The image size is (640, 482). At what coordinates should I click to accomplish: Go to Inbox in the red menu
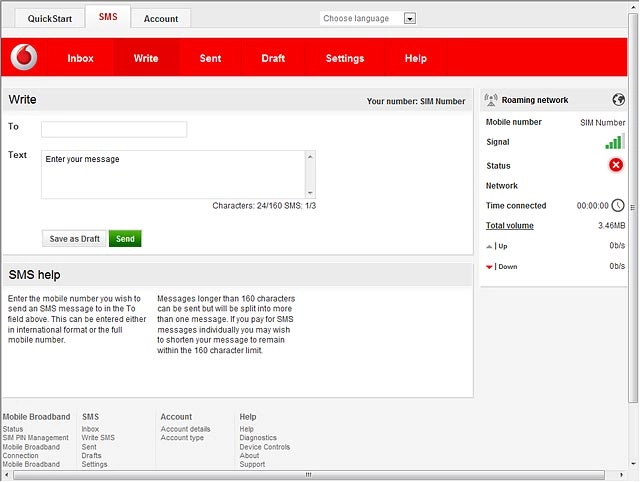[80, 58]
